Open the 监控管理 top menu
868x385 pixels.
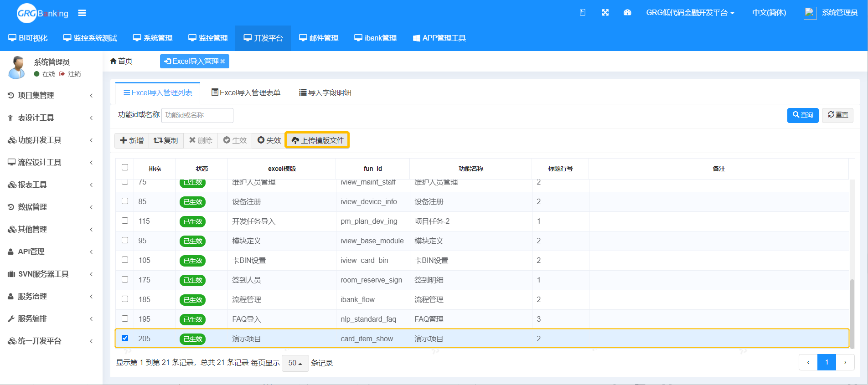(x=208, y=38)
